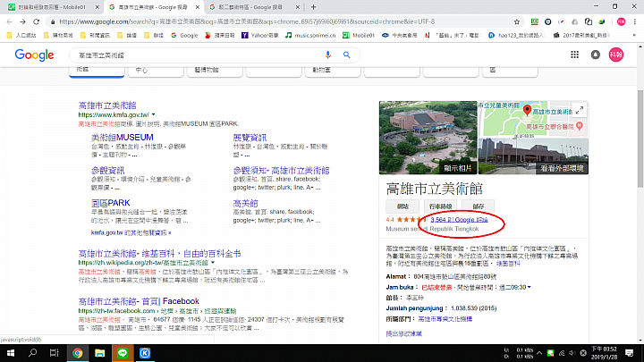Open the 高美館 sitelink
Image resolution: width=644 pixels, height=362 pixels.
[x=245, y=203]
